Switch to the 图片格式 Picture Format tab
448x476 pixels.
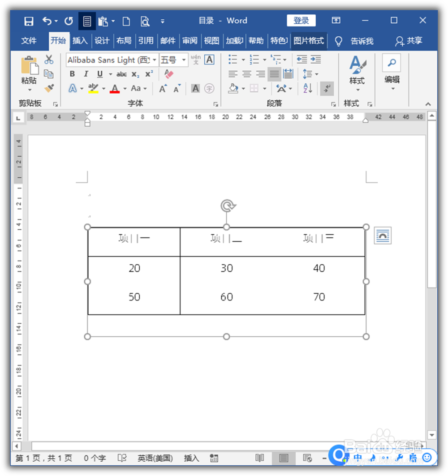coord(309,41)
